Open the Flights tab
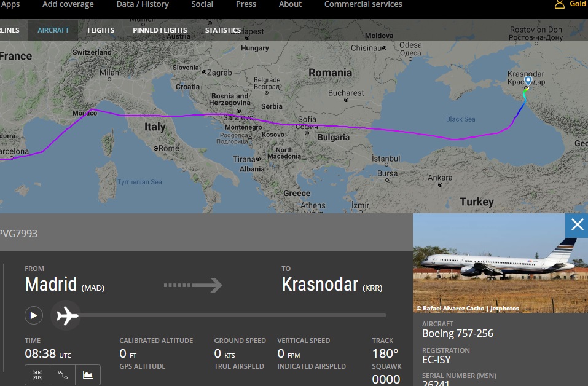Image resolution: width=588 pixels, height=386 pixels. click(x=101, y=30)
